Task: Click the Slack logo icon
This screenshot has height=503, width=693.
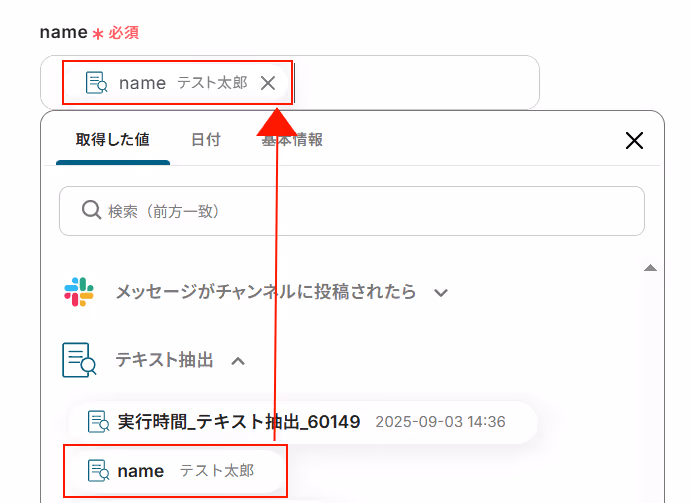Action: (x=79, y=292)
